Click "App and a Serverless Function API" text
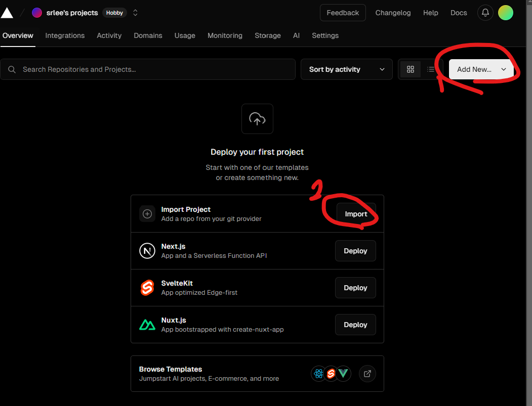 pyautogui.click(x=214, y=256)
